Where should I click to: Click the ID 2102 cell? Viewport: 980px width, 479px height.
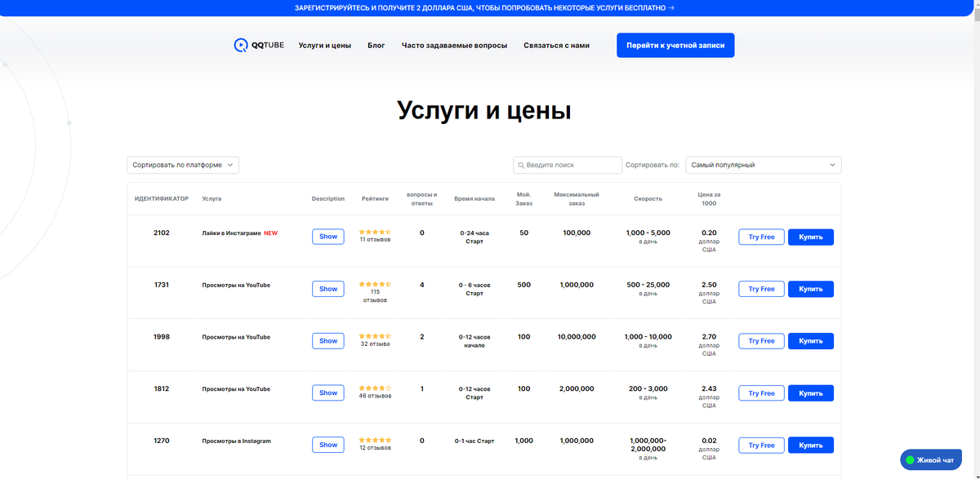point(162,233)
